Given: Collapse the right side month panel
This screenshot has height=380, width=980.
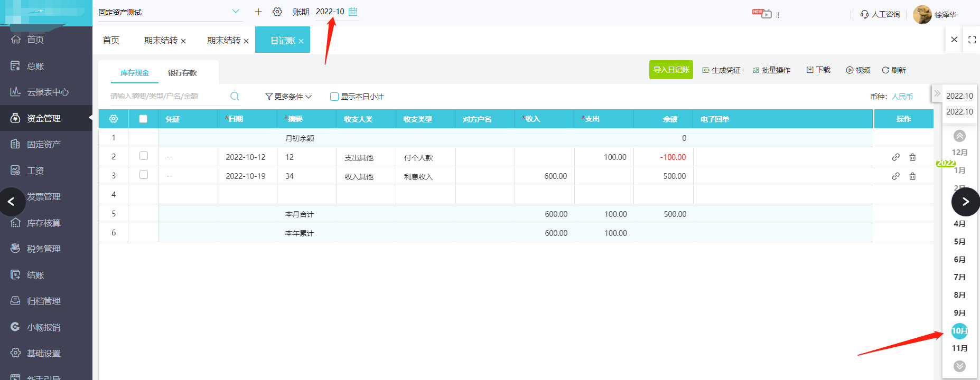Looking at the screenshot, I should click(937, 94).
